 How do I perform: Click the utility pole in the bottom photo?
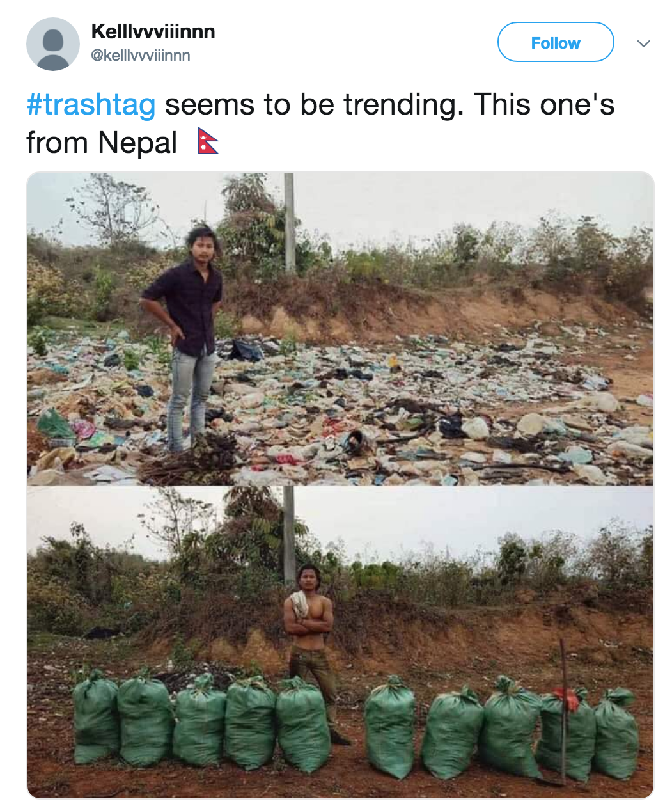click(289, 531)
